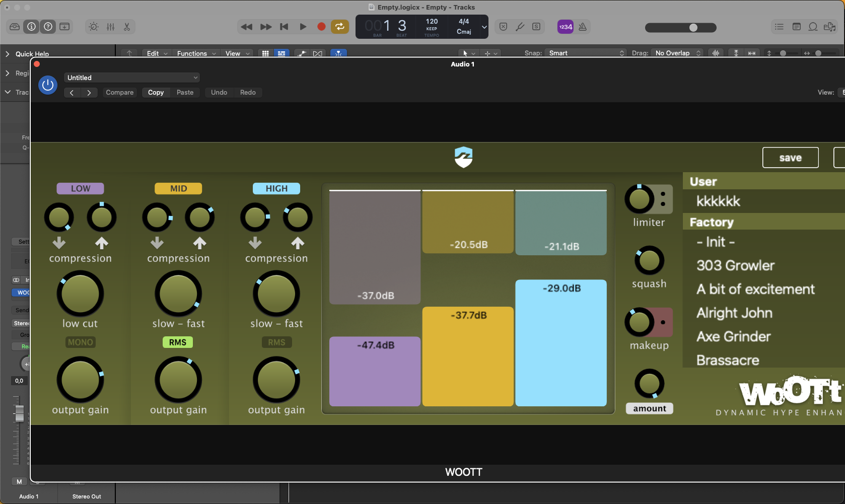Open the Untitled preset dropdown
The width and height of the screenshot is (845, 504).
(132, 78)
